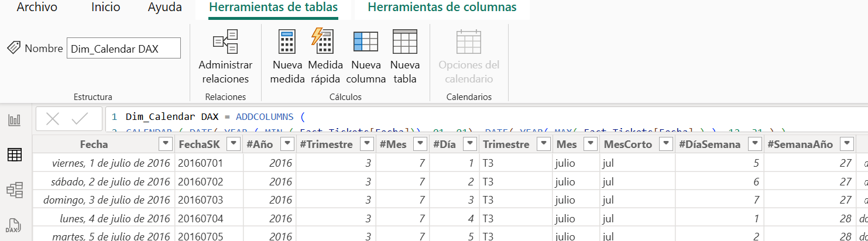Open table data view in sidebar
The height and width of the screenshot is (241, 868).
(14, 155)
